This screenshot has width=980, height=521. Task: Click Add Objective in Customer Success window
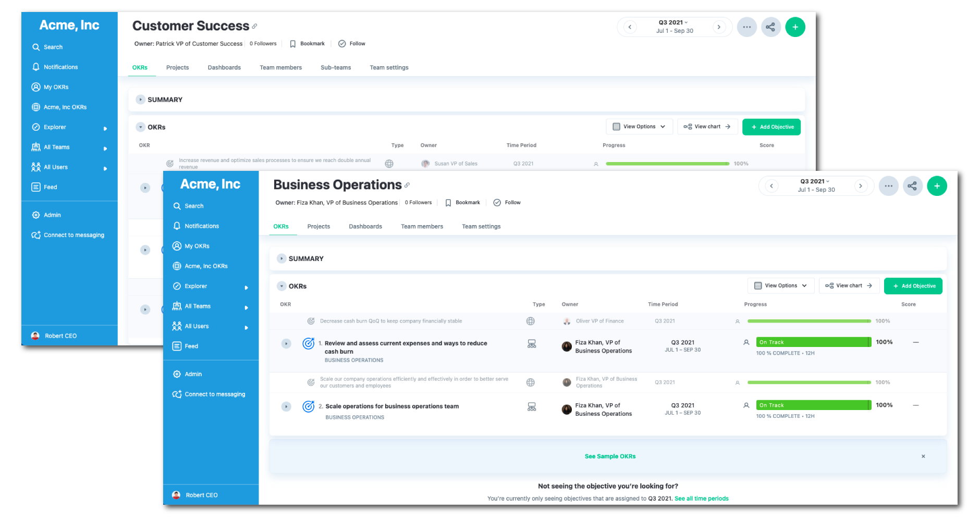pyautogui.click(x=771, y=127)
